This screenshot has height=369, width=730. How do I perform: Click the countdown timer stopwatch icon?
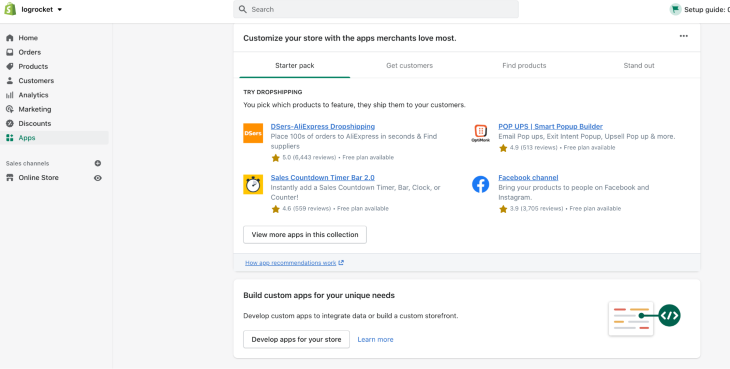pos(253,184)
